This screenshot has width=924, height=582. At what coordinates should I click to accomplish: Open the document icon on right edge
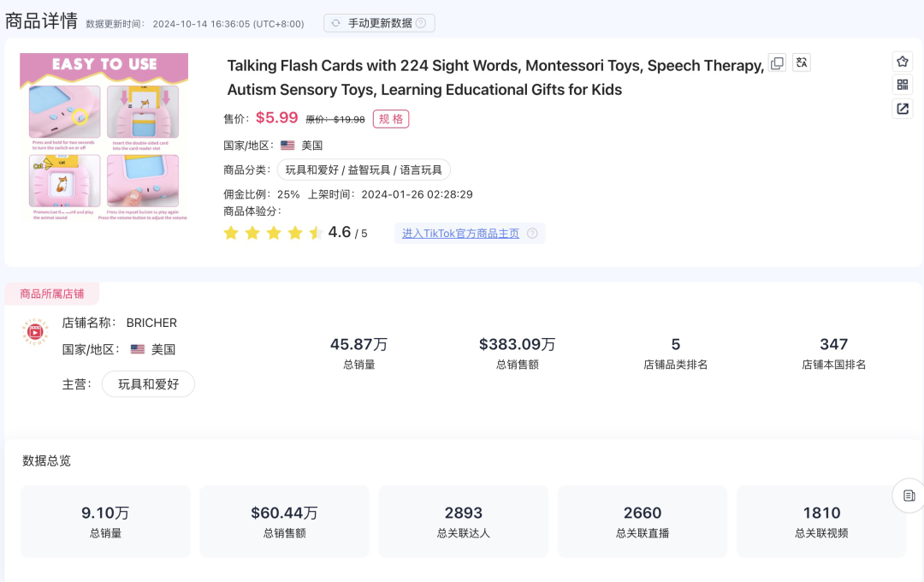(x=909, y=496)
